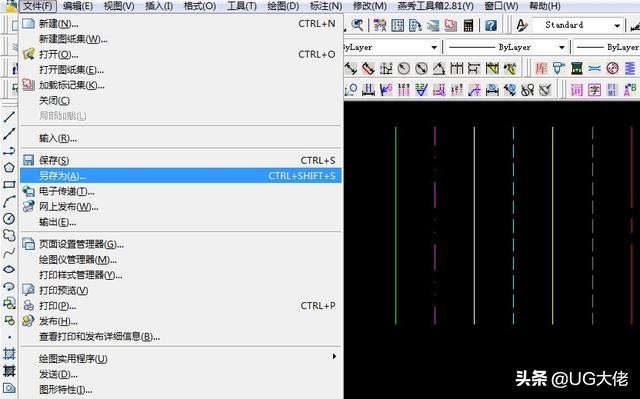Open the ByLayer color dropdown arrow
Image resolution: width=640 pixels, height=399 pixels.
[434, 48]
